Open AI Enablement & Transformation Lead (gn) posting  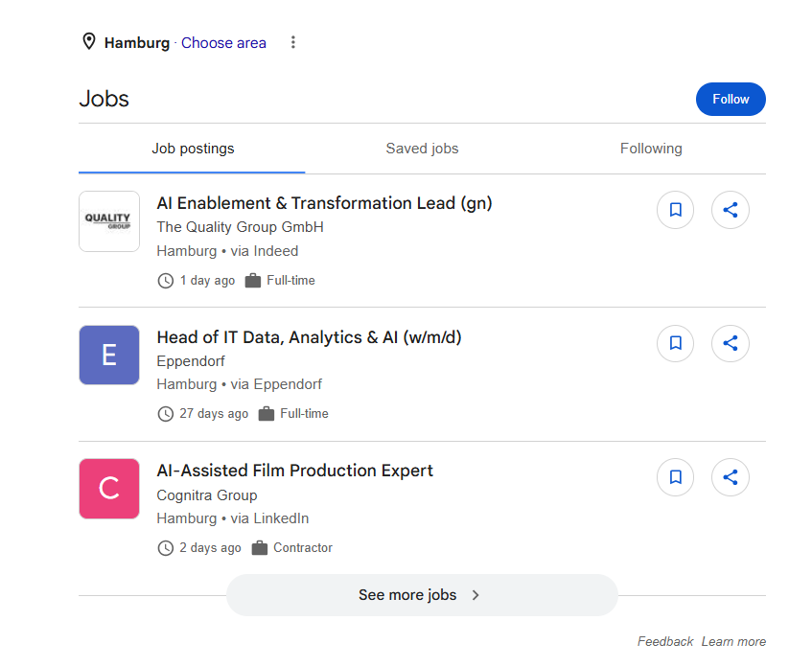pyautogui.click(x=324, y=203)
